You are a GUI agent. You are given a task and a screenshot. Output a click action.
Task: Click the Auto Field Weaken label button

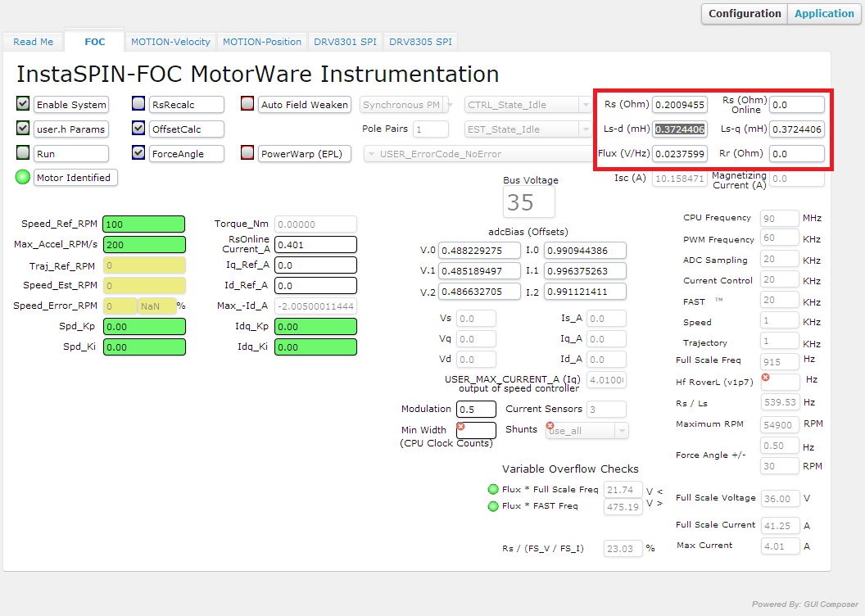pyautogui.click(x=305, y=105)
